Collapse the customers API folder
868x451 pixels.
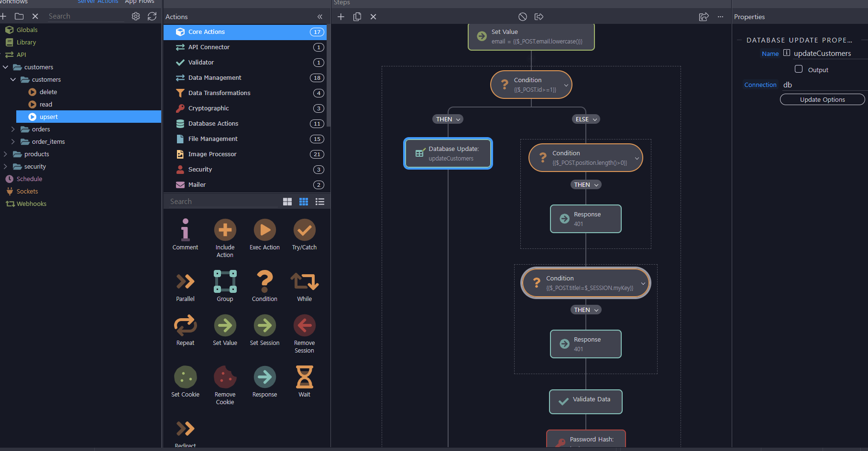5,67
